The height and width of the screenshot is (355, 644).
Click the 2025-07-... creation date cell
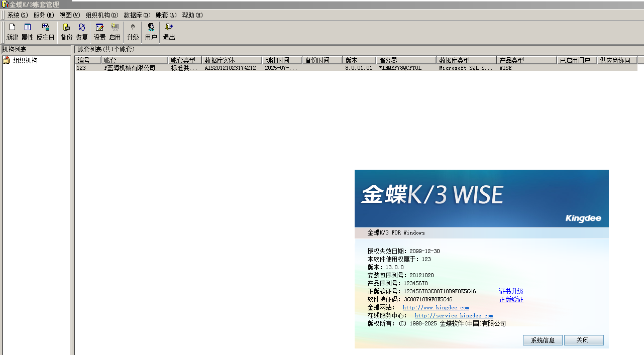[282, 68]
